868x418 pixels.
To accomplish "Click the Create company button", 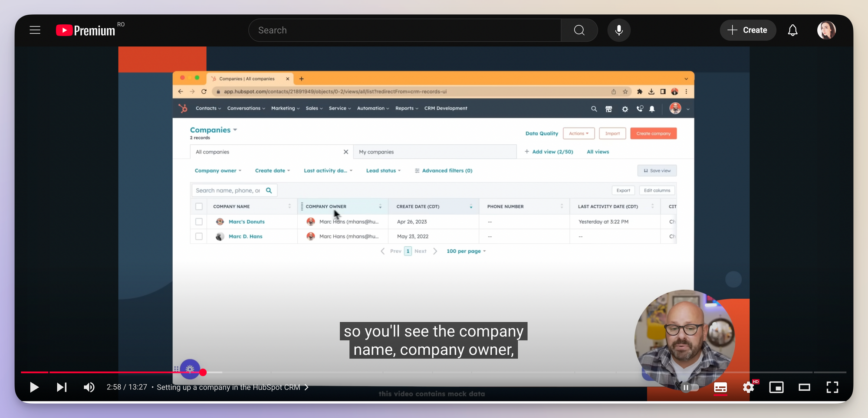I will [x=653, y=134].
